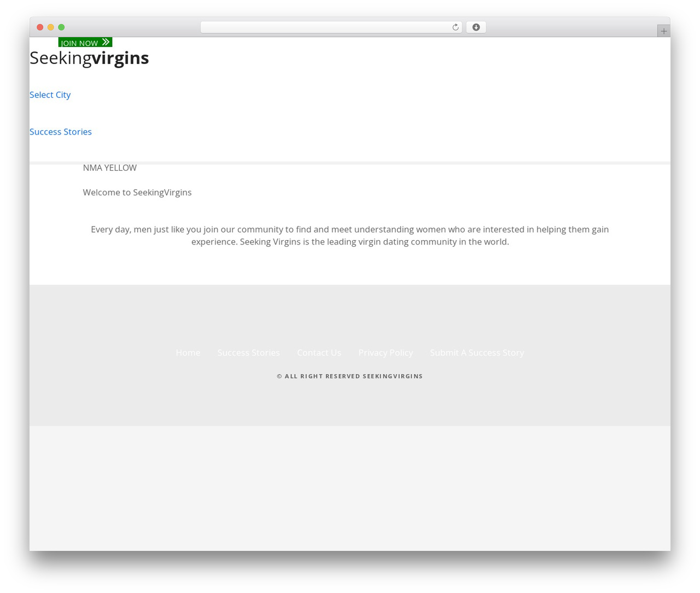This screenshot has width=700, height=593.
Task: Click the green JOIN NOW button
Action: coord(85,42)
